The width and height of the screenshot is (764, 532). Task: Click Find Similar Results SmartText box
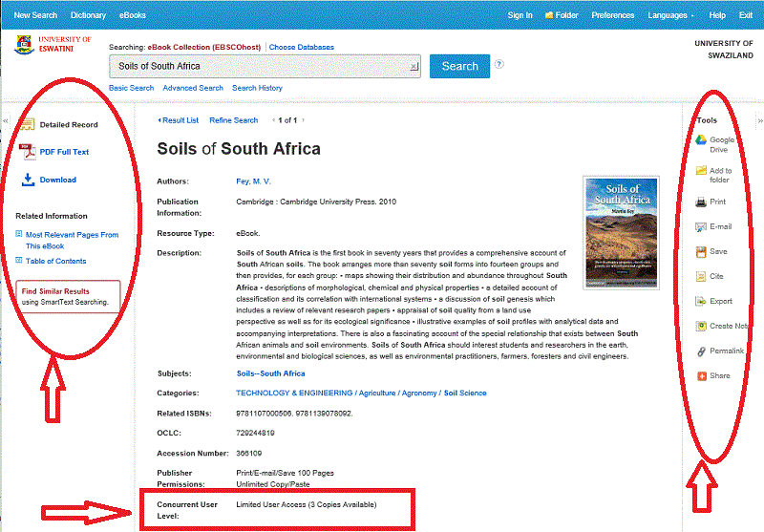[68, 296]
